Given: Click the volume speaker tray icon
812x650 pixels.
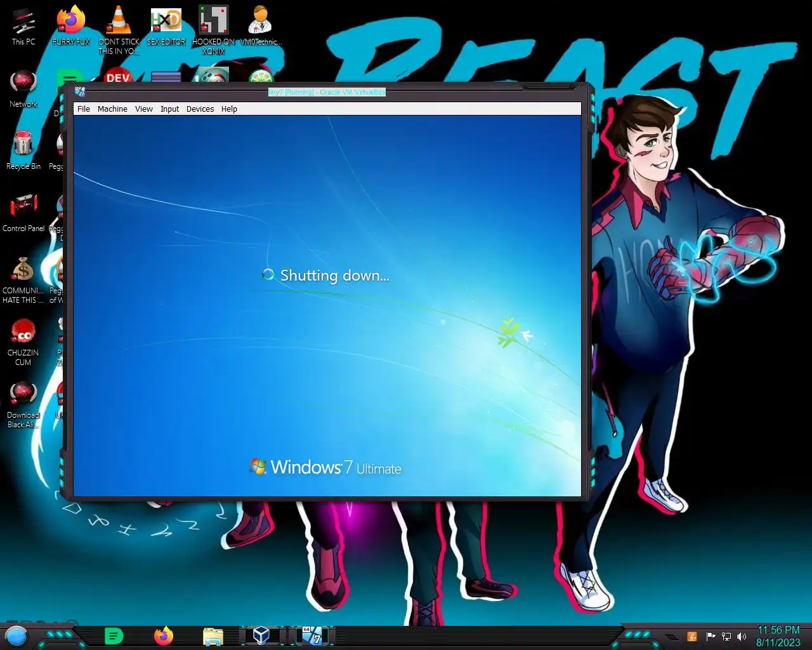Looking at the screenshot, I should [742, 636].
